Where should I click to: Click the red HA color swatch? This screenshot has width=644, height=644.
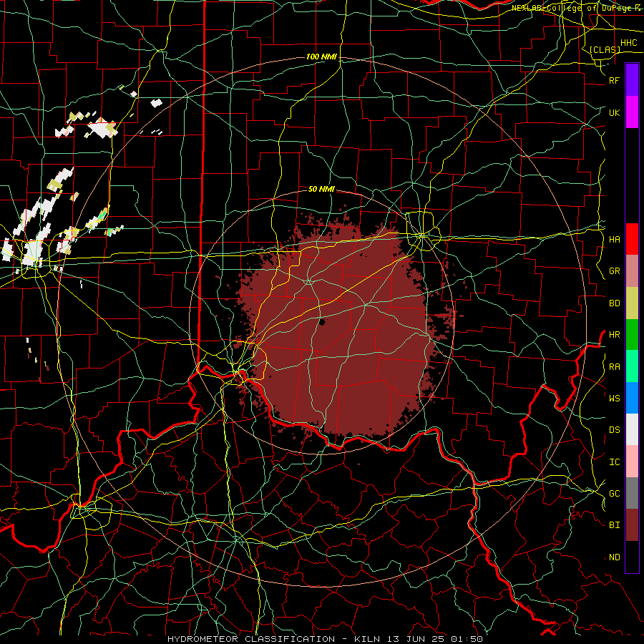pyautogui.click(x=632, y=239)
